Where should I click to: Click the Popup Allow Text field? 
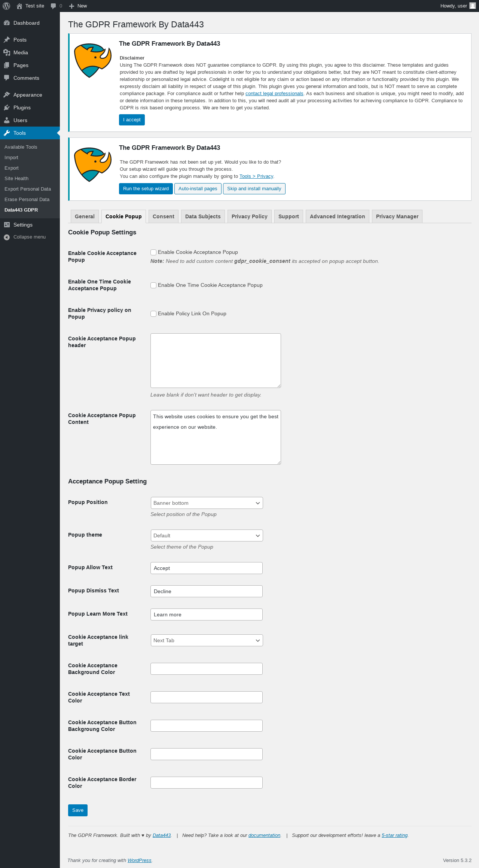click(x=207, y=568)
